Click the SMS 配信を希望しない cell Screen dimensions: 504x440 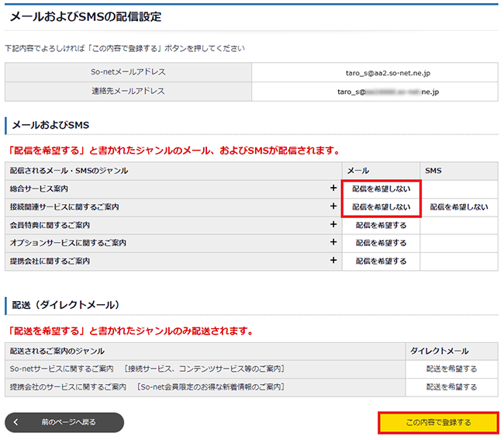tap(459, 207)
